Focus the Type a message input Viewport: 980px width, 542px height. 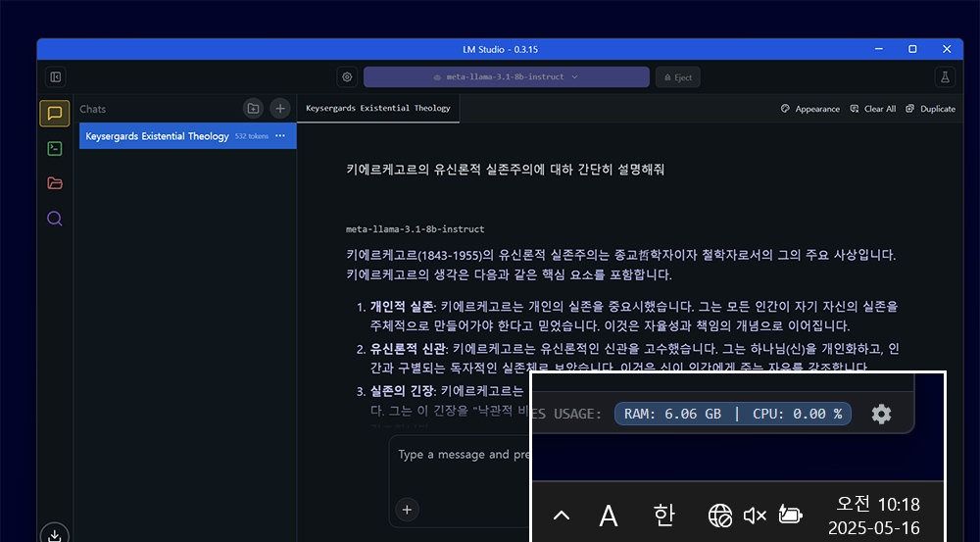pyautogui.click(x=463, y=455)
